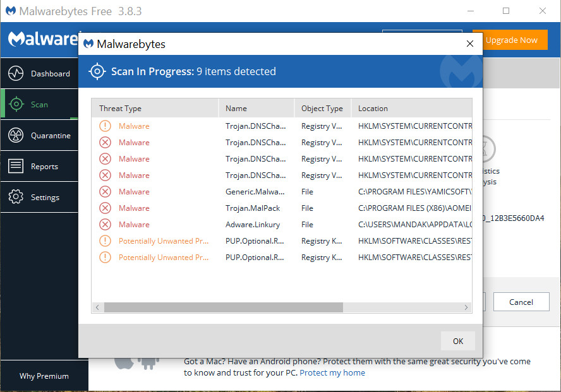Screen dimensions: 561x392
Task: Click the C:\PROGRAM FILES (X86)\AOMEI location cell
Action: coord(414,208)
